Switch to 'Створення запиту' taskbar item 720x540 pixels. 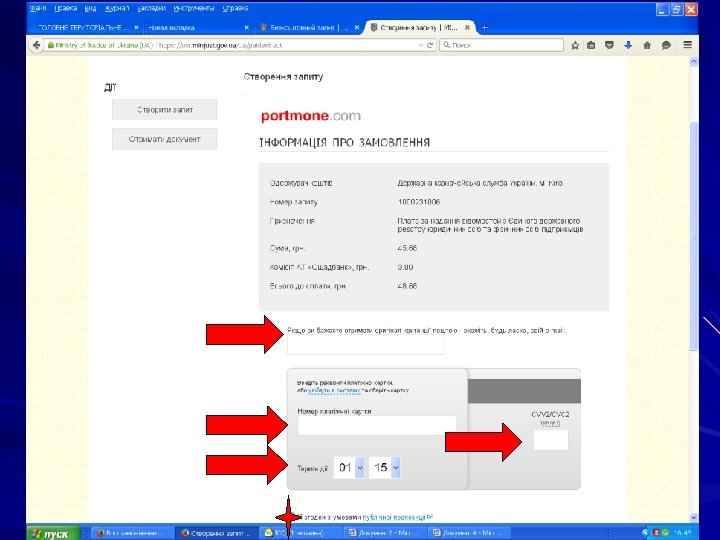coord(218,533)
